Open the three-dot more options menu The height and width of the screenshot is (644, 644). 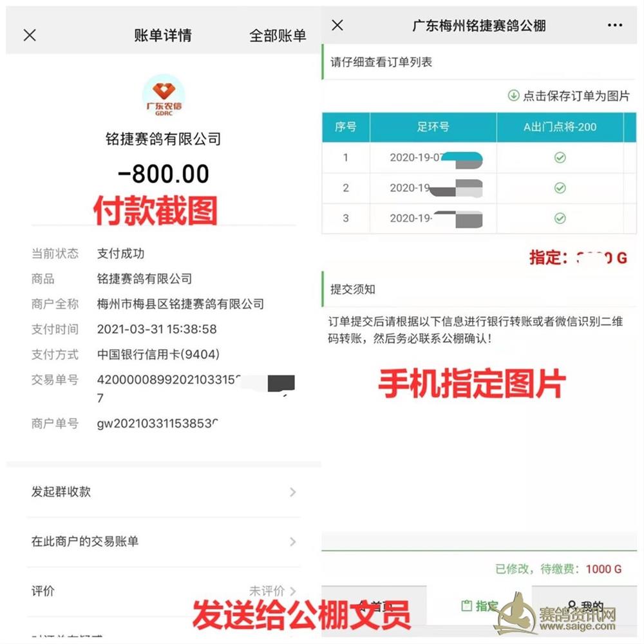click(614, 26)
